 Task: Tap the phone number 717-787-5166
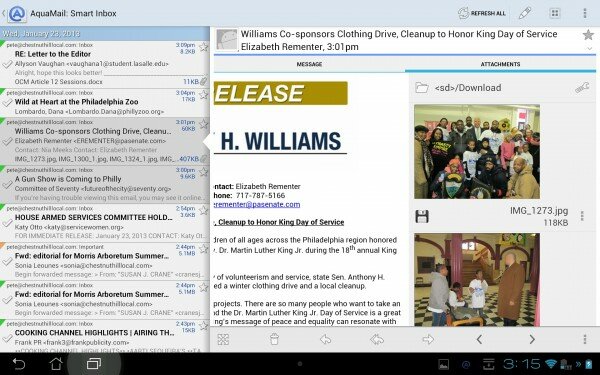click(x=260, y=196)
